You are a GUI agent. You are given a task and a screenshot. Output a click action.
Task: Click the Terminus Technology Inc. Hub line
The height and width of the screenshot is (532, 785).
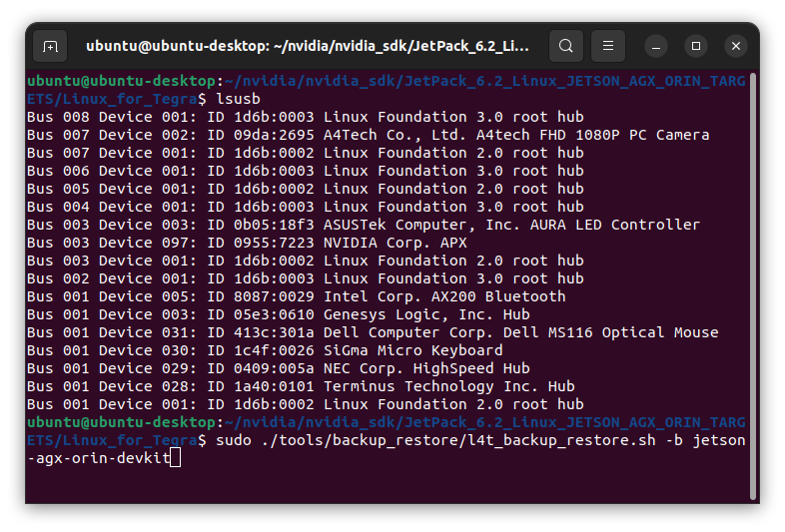pos(301,386)
